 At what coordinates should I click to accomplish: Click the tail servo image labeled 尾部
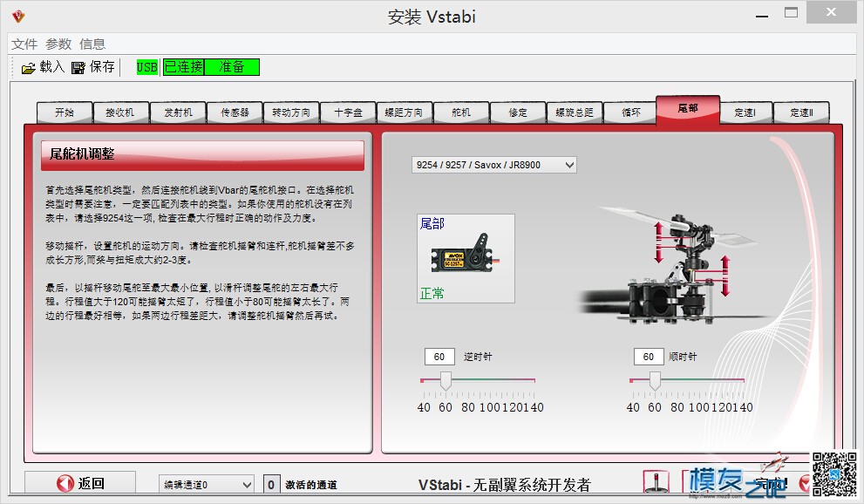[466, 259]
